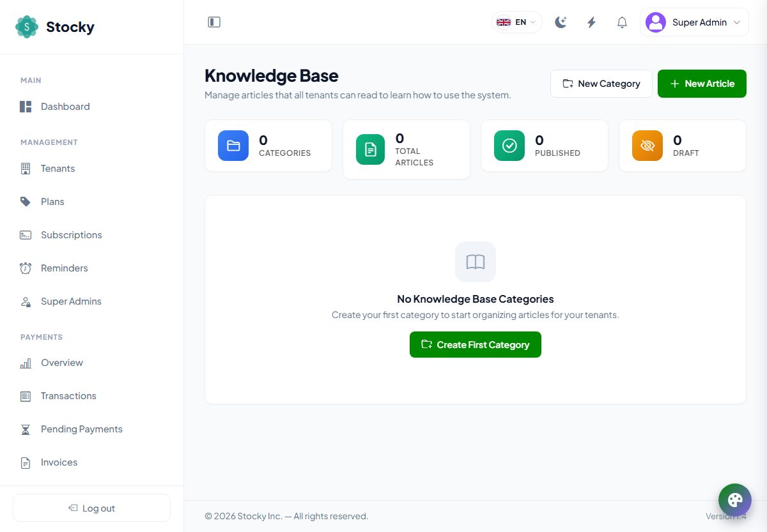This screenshot has height=532, width=767.
Task: Click the New Article button
Action: [702, 84]
